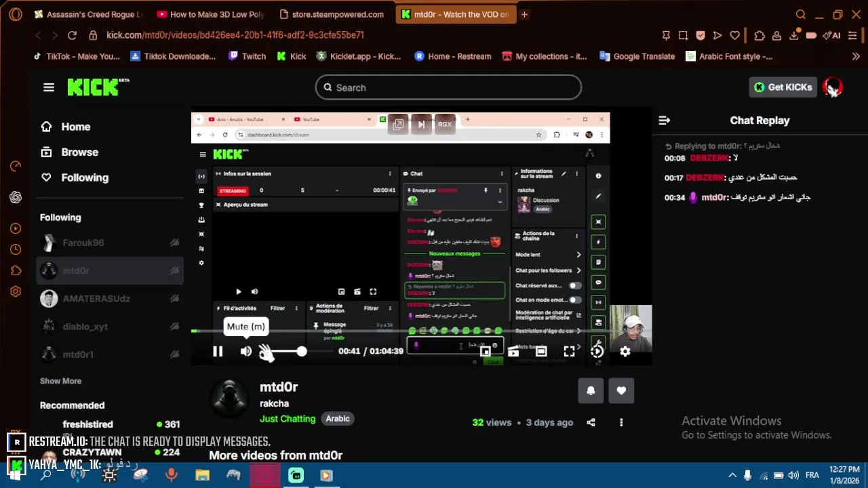Select followed channel mtd0r
This screenshot has width=868, height=488.
(108, 270)
